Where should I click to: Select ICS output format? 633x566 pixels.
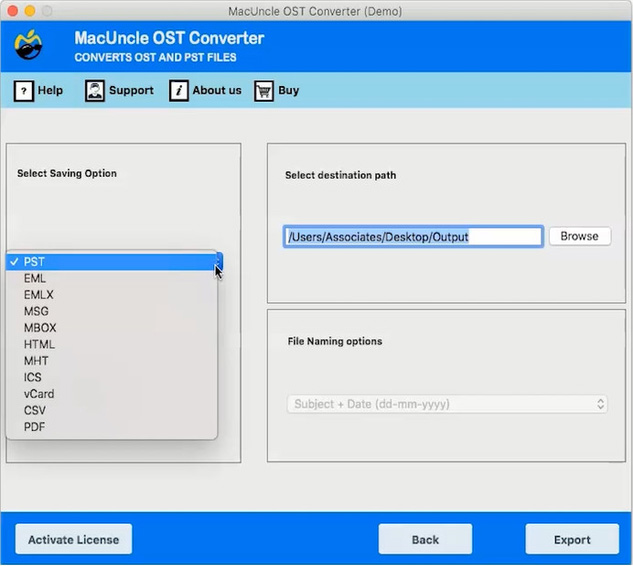111,377
